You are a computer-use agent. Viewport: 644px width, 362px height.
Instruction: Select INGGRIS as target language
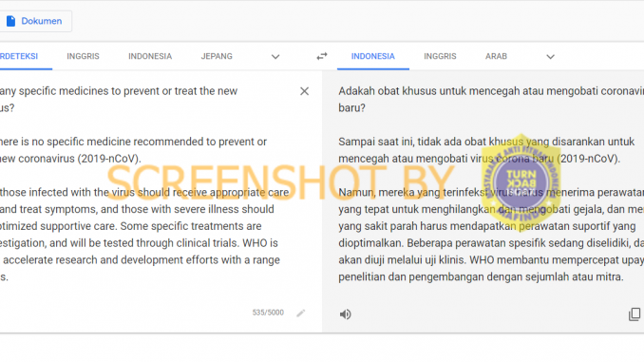click(440, 56)
